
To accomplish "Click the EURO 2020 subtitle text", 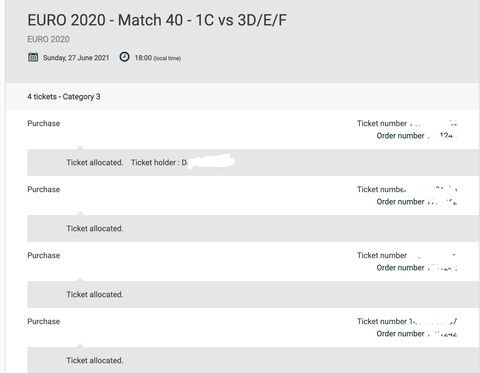I will (x=48, y=39).
